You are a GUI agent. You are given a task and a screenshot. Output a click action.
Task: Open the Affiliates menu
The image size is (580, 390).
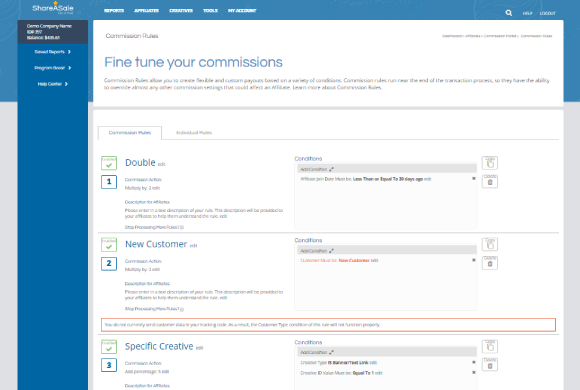(146, 11)
